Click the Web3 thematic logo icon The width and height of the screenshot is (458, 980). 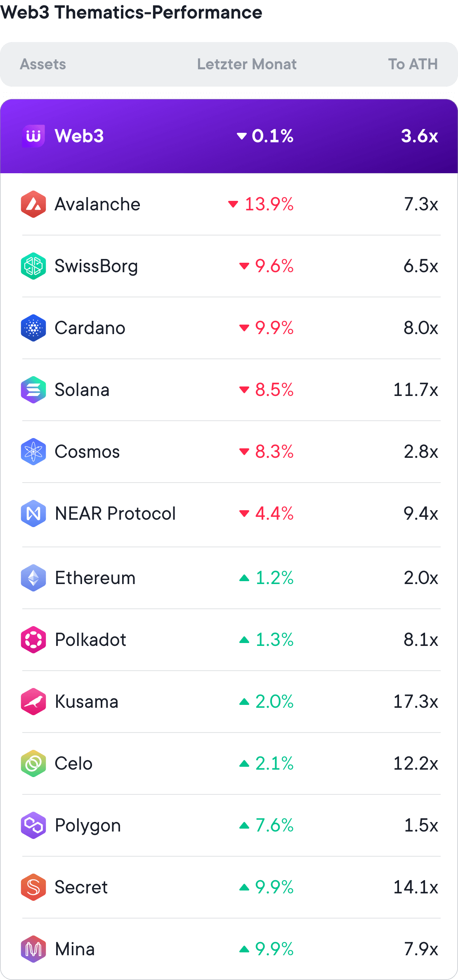point(33,136)
